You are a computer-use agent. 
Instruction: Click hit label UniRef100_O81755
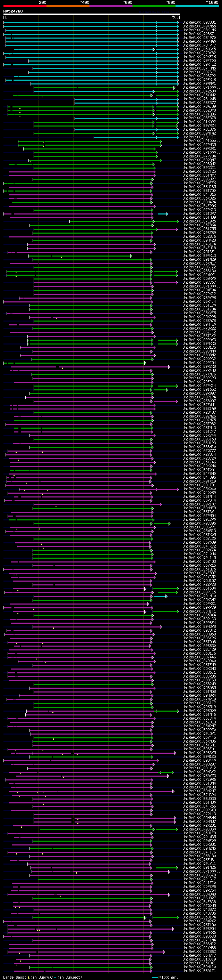click(x=199, y=229)
